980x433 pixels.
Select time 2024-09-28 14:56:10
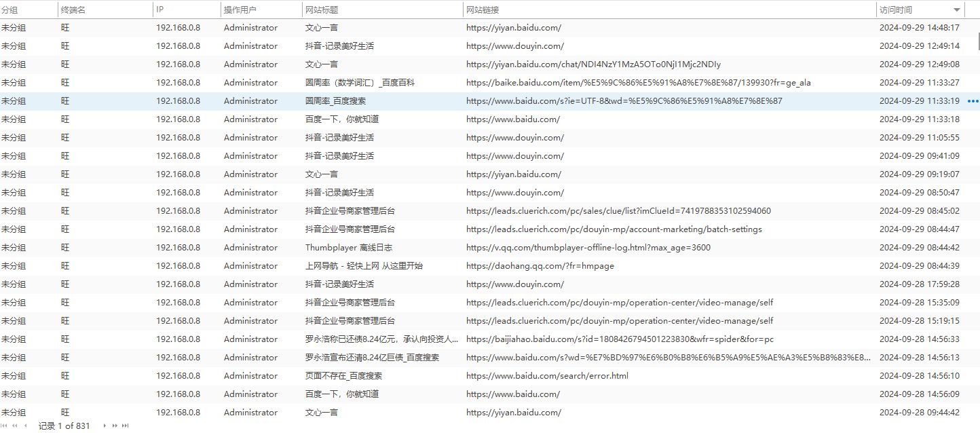click(x=920, y=376)
